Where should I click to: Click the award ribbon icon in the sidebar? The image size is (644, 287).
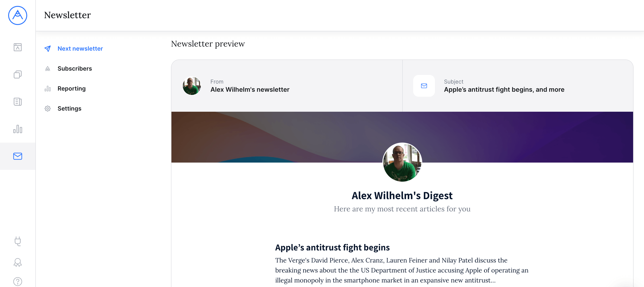(17, 262)
